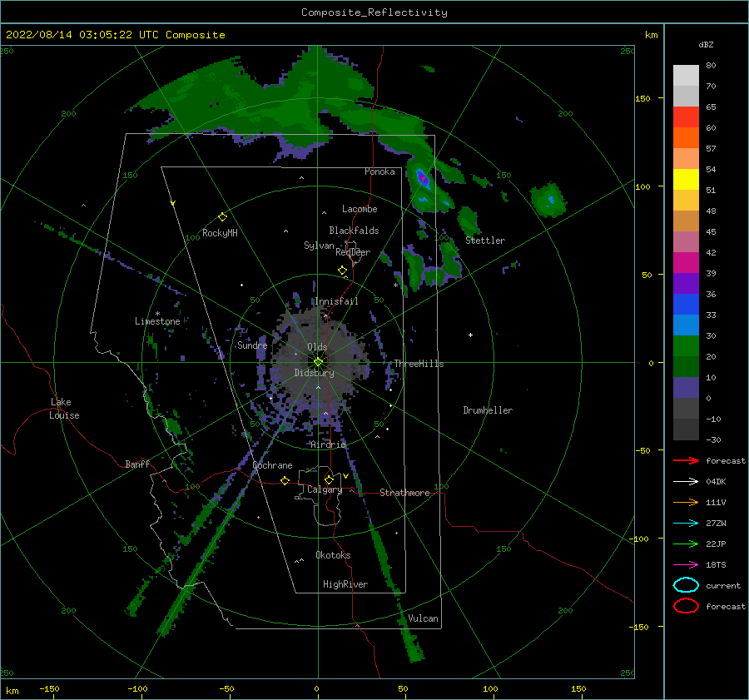The height and width of the screenshot is (700, 749).
Task: Click the Stettler city label
Action: tap(485, 241)
